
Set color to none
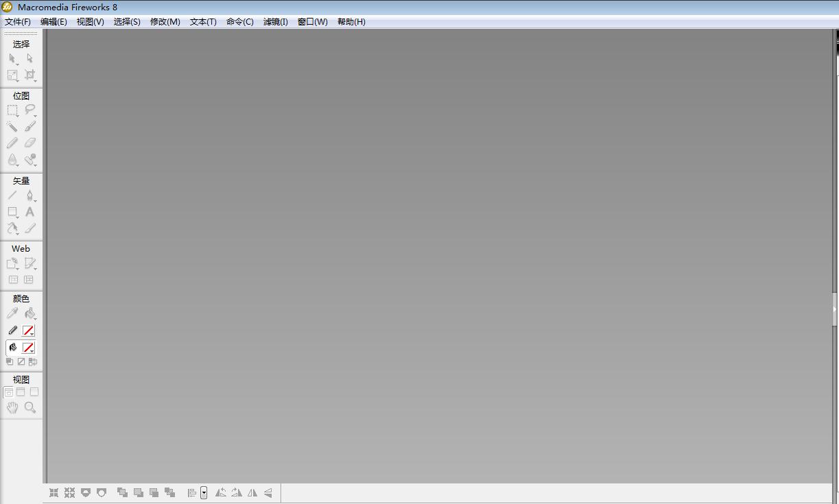21,361
